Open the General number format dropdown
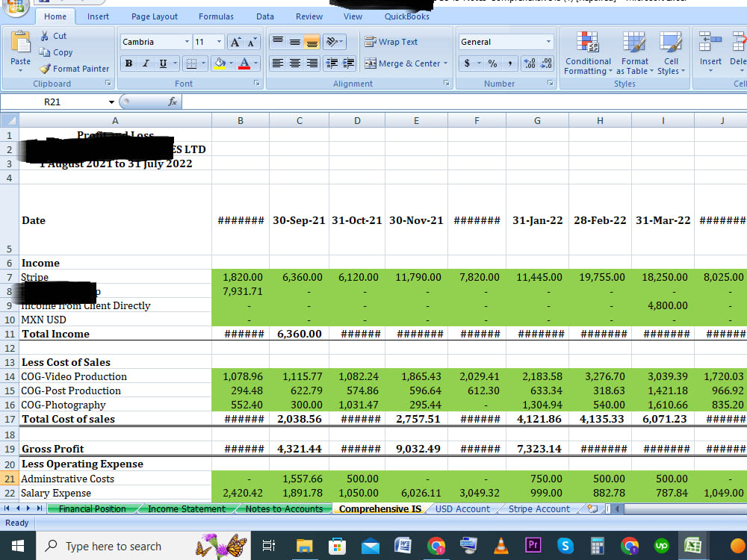Image resolution: width=747 pixels, height=560 pixels. click(548, 41)
